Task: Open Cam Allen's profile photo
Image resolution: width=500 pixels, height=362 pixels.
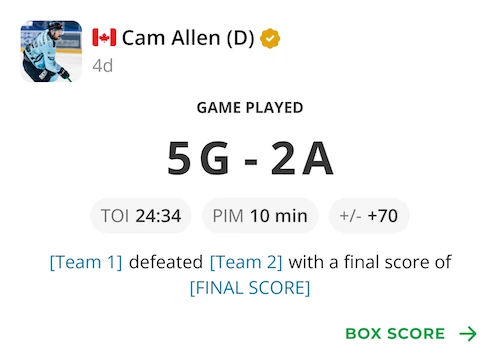Action: [51, 51]
